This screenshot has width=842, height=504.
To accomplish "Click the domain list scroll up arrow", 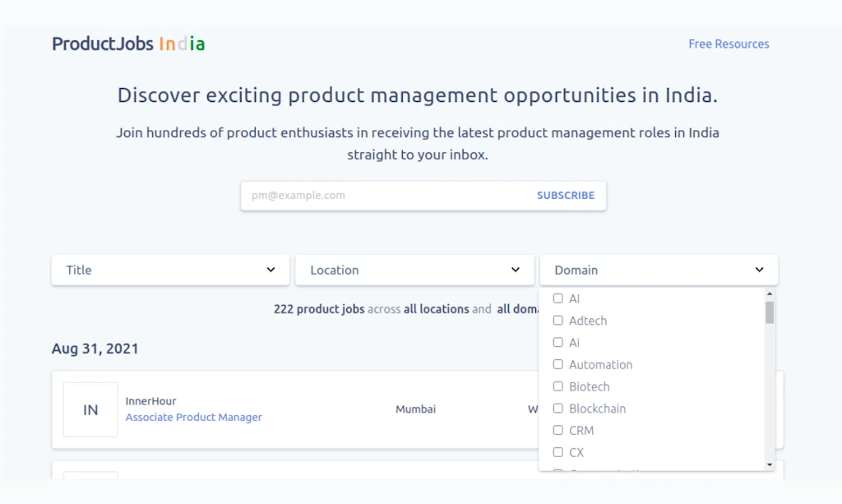I will (770, 294).
